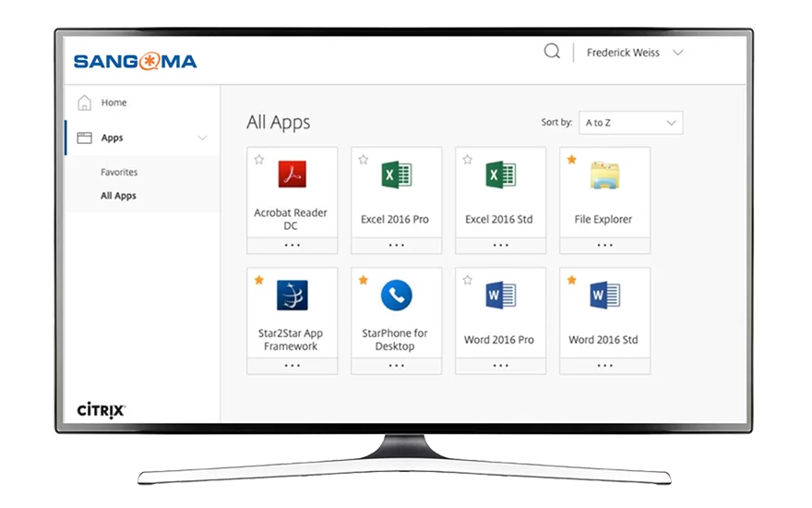Click the File Explorer label
The width and height of the screenshot is (812, 508).
click(x=603, y=219)
